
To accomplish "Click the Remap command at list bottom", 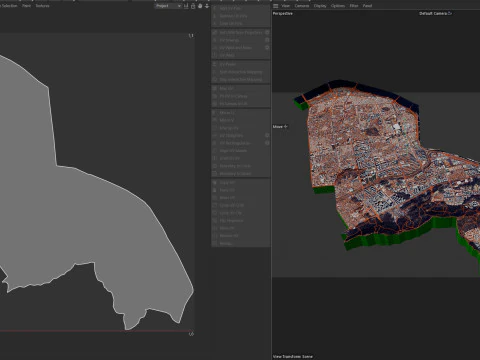I will point(241,244).
